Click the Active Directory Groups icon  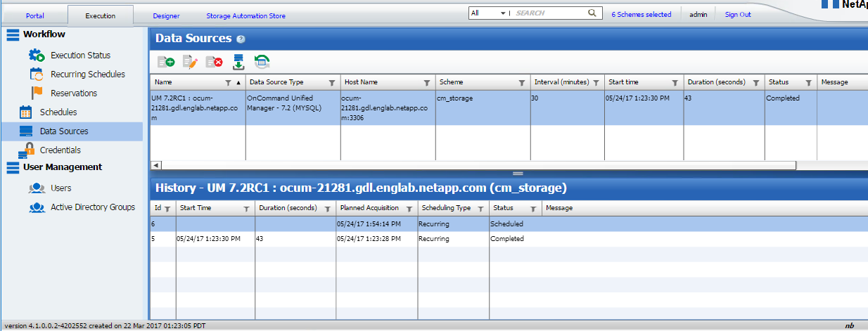(x=37, y=207)
